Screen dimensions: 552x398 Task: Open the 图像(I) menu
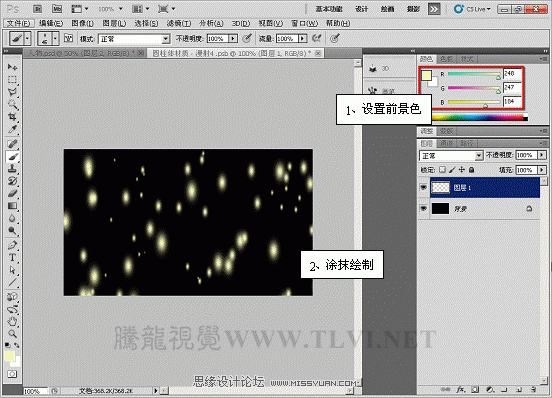82,23
